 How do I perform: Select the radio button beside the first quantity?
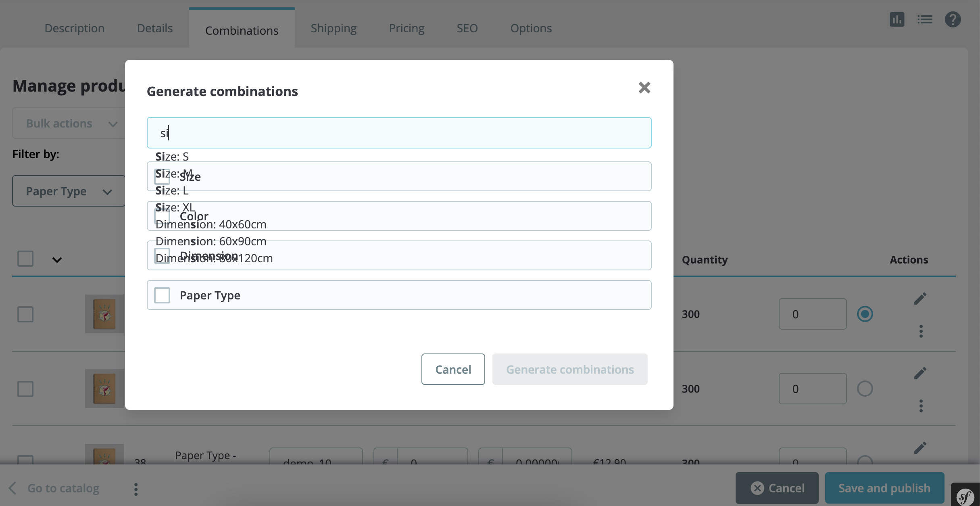click(865, 314)
